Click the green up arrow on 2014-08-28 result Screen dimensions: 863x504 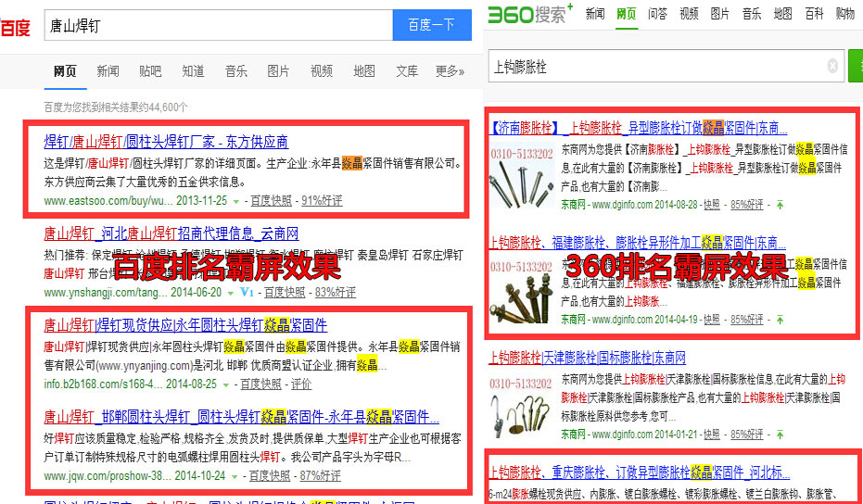(x=780, y=205)
